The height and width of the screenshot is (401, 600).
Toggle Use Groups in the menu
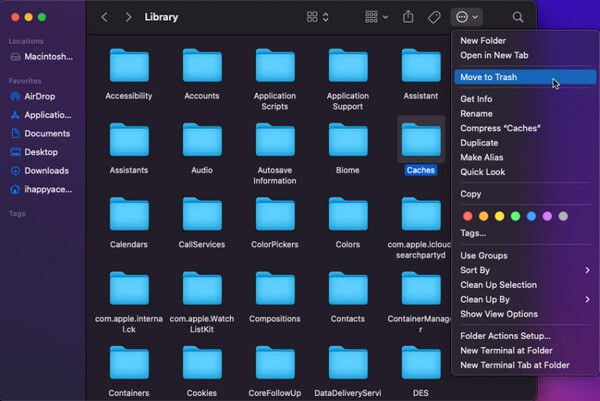click(525, 256)
